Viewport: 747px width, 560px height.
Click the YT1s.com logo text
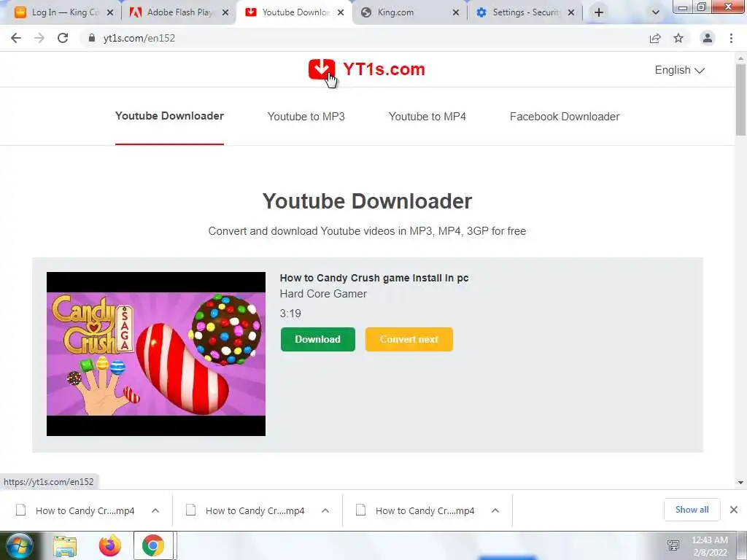point(384,69)
